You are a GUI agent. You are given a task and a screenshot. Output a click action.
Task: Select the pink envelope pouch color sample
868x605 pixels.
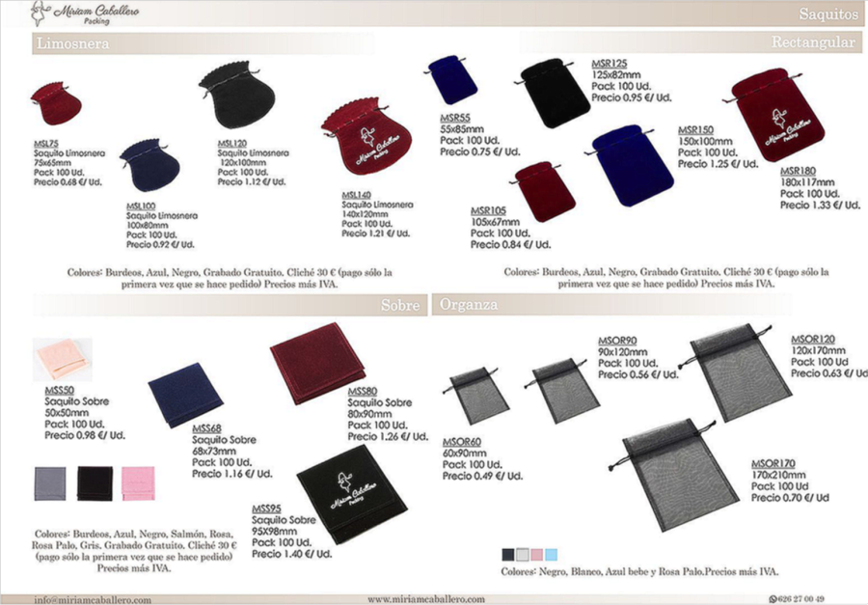click(x=138, y=483)
